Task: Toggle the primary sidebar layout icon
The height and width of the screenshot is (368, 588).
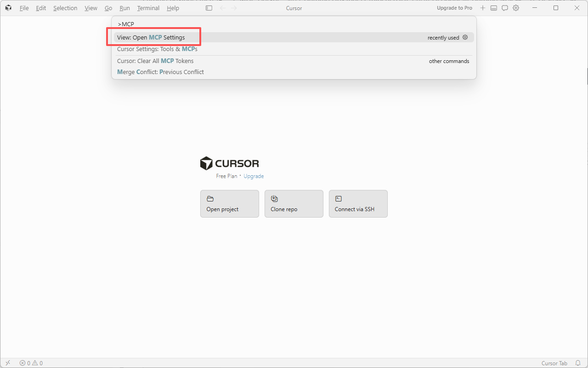Action: point(209,8)
